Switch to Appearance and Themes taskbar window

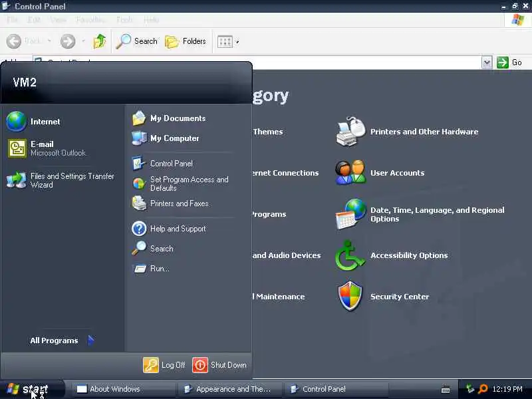pyautogui.click(x=229, y=389)
